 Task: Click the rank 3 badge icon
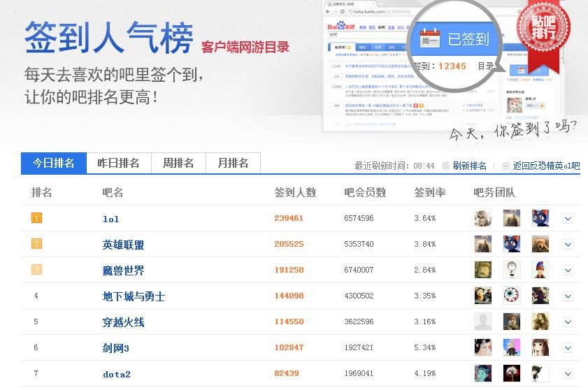(36, 270)
